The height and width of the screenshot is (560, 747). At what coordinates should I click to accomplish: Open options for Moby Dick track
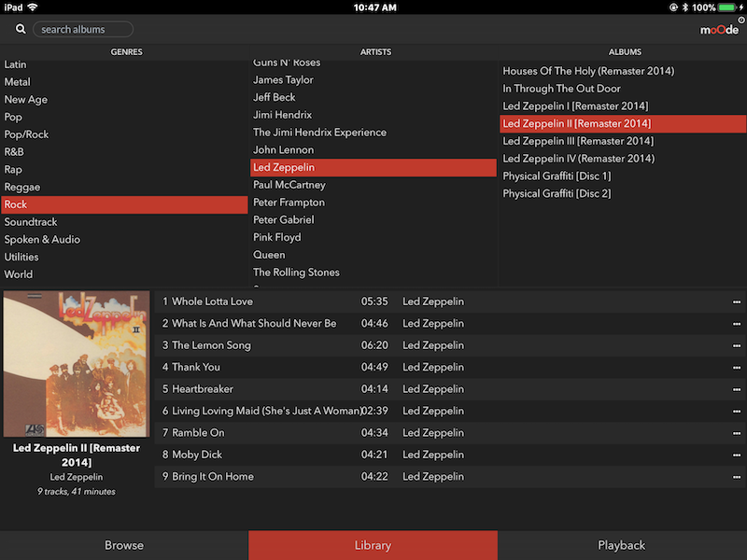pos(737,455)
